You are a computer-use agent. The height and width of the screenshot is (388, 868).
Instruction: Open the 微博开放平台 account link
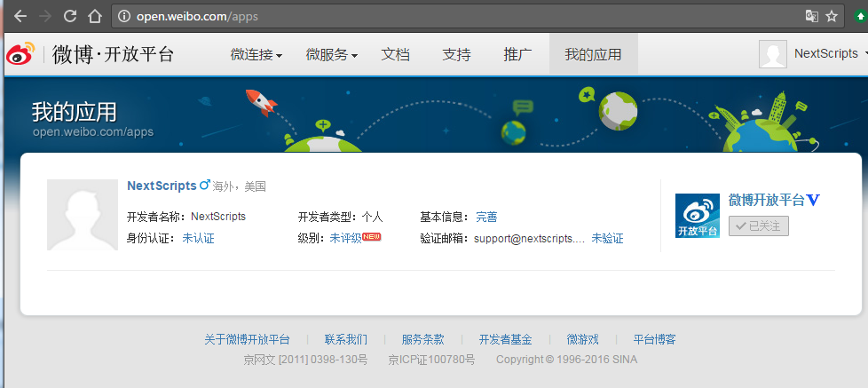coord(766,201)
